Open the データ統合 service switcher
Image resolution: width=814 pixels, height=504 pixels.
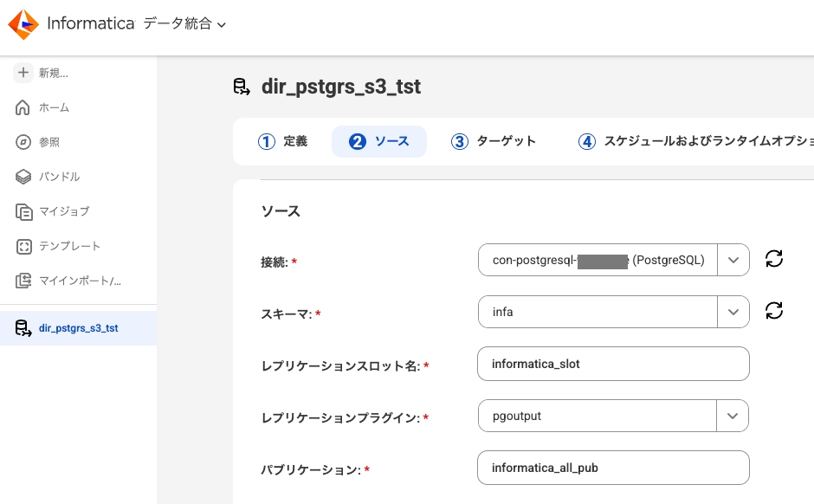coord(184,24)
